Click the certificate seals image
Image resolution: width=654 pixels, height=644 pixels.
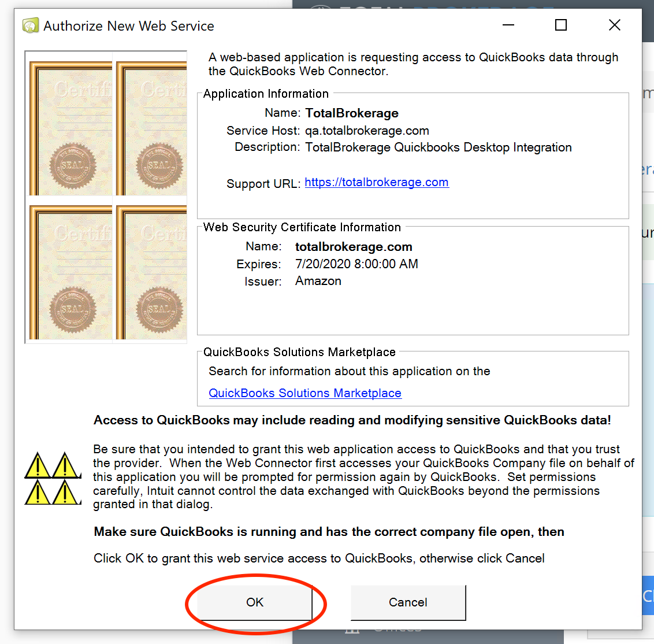(x=106, y=197)
